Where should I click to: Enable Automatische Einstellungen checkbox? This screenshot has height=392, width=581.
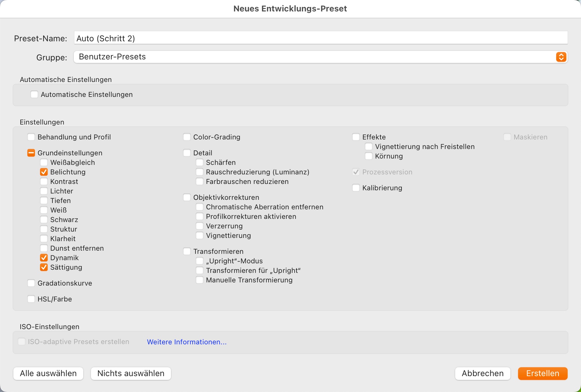pos(34,95)
